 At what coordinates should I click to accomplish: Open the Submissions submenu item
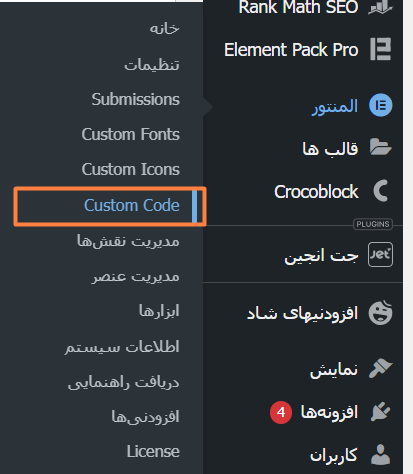tap(136, 99)
